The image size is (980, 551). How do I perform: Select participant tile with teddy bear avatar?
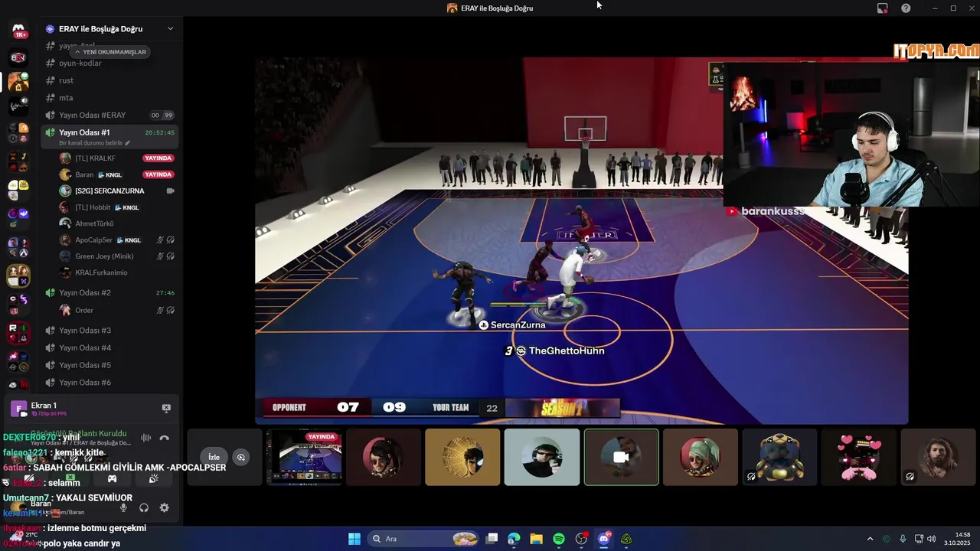point(779,457)
